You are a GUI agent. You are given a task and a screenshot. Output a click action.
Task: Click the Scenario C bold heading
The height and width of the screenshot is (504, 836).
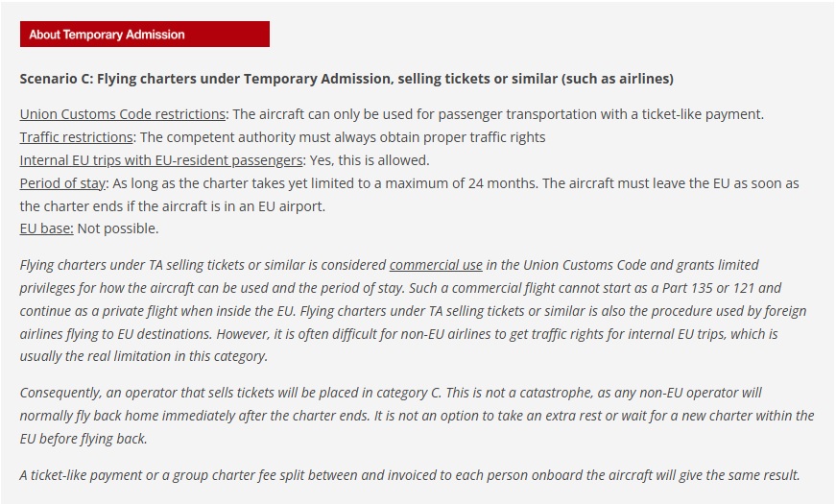click(x=346, y=78)
